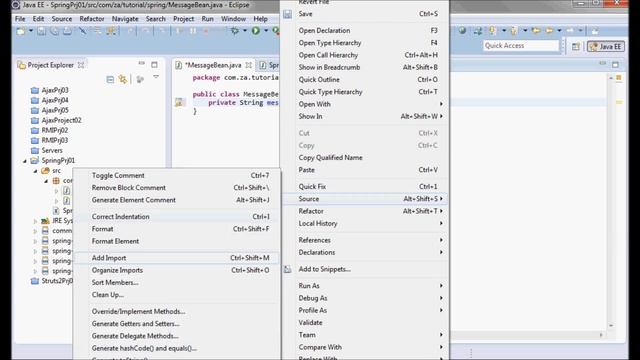Image resolution: width=640 pixels, height=360 pixels.
Task: Select Add Import
Action: (177, 258)
